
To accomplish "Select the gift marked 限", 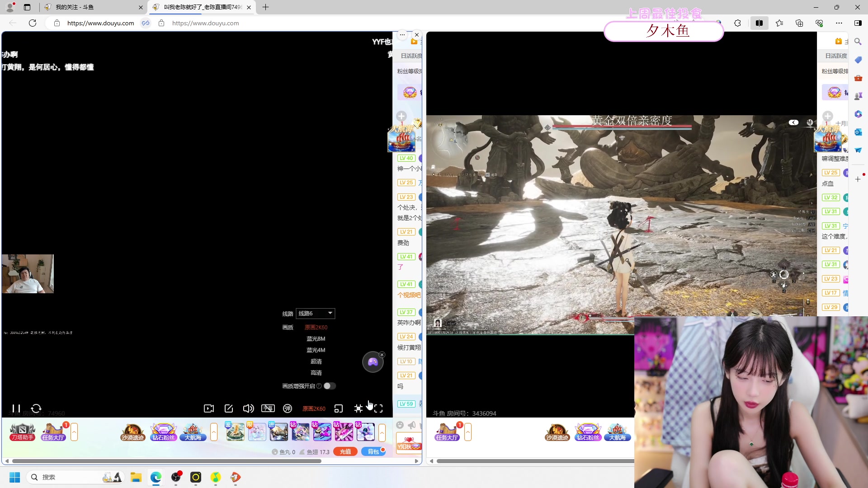I will (x=257, y=432).
